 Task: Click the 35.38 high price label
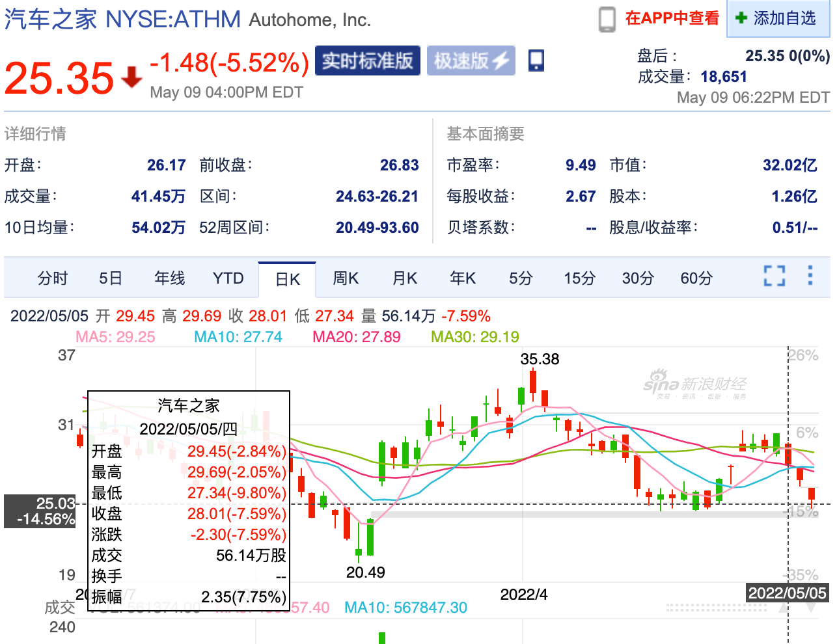click(540, 359)
